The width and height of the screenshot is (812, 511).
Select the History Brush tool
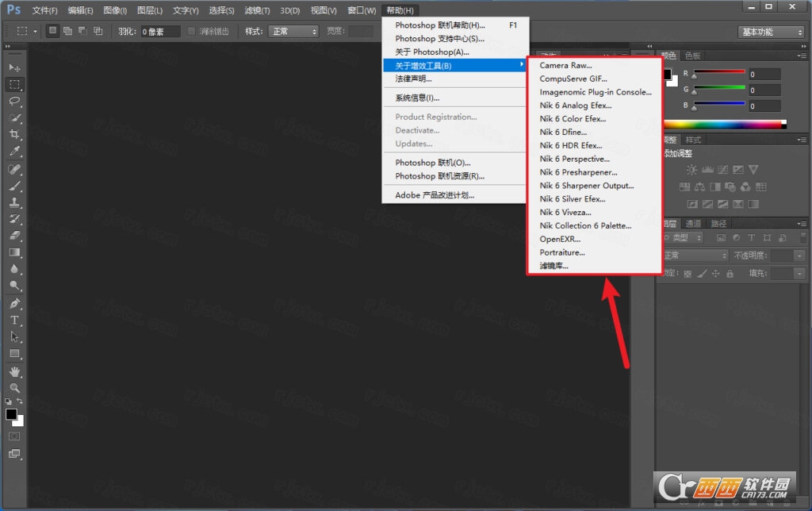[14, 219]
